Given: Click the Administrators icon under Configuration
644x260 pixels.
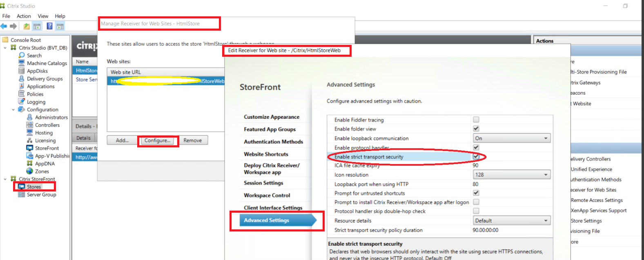Looking at the screenshot, I should (29, 117).
